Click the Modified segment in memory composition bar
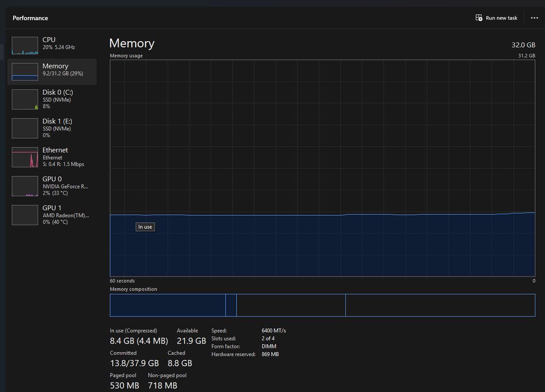This screenshot has height=392, width=545. [x=231, y=305]
